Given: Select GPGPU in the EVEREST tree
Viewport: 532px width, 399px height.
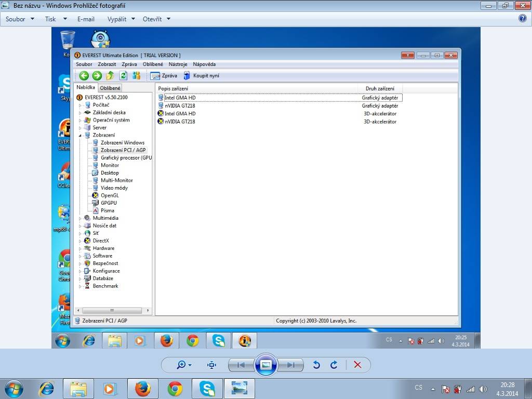Looking at the screenshot, I should coord(109,203).
